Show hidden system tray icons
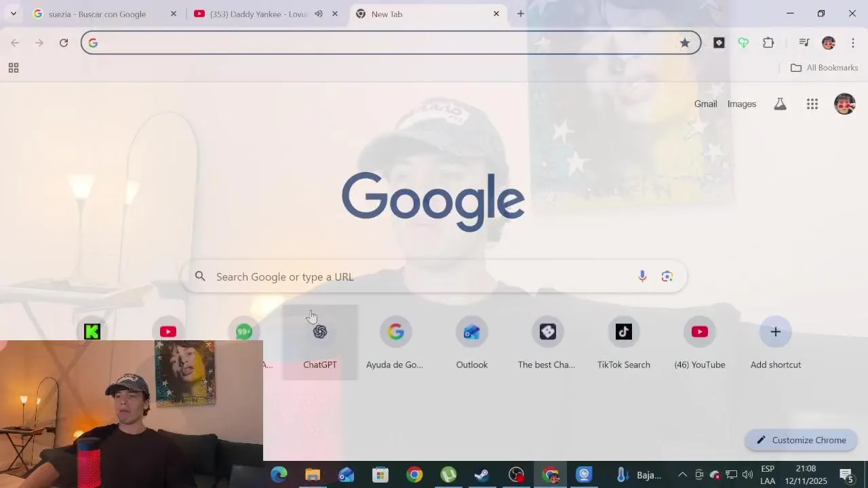 pyautogui.click(x=682, y=474)
